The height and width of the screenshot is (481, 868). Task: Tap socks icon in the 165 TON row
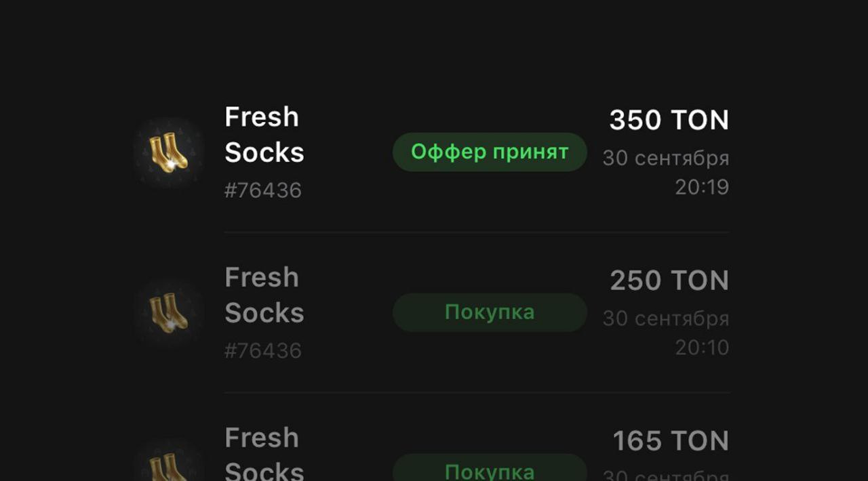(x=169, y=466)
